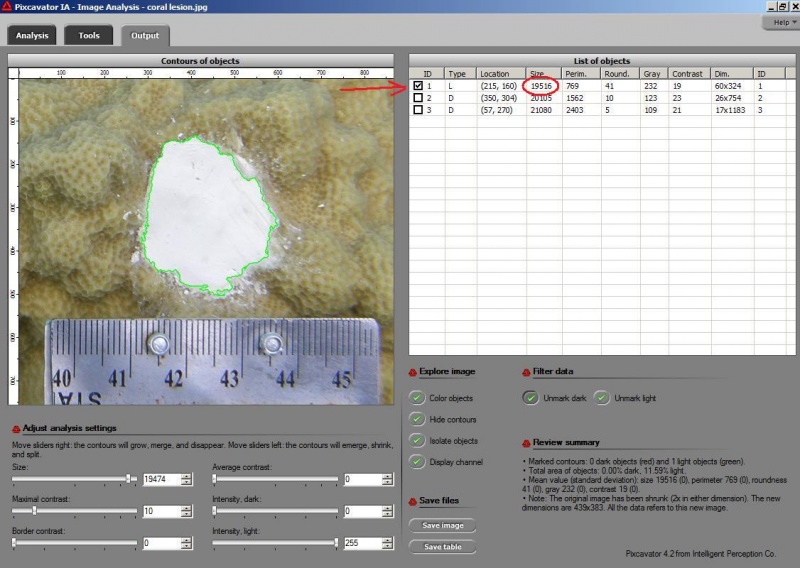Select perimeter cell 1562
This screenshot has width=800, height=568.
[574, 97]
